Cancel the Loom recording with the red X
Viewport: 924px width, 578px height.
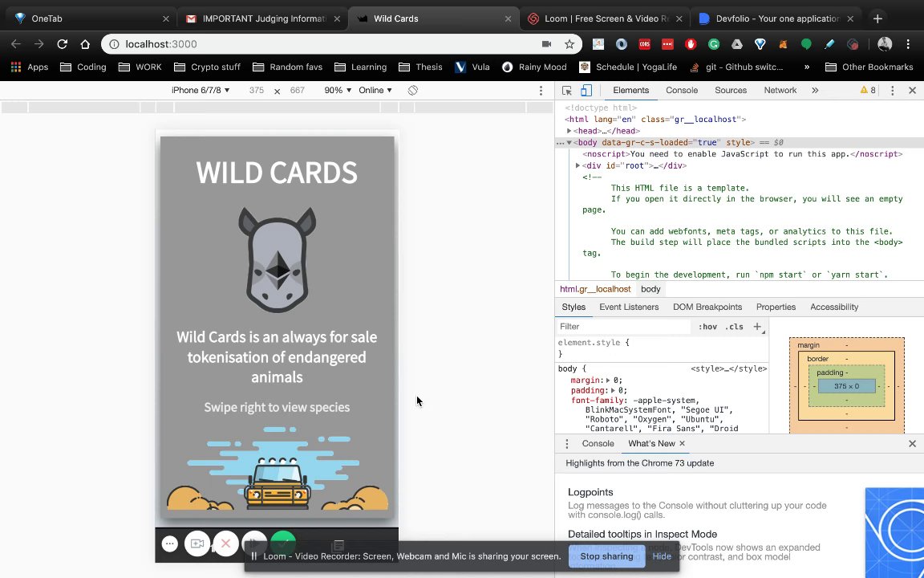(225, 543)
